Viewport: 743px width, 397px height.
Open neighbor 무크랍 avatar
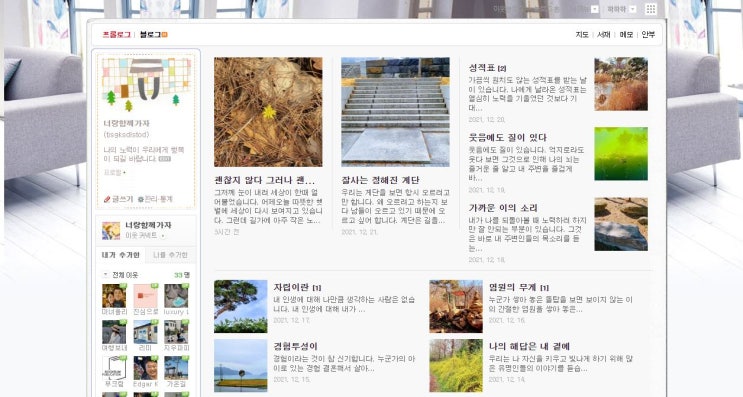[114, 368]
